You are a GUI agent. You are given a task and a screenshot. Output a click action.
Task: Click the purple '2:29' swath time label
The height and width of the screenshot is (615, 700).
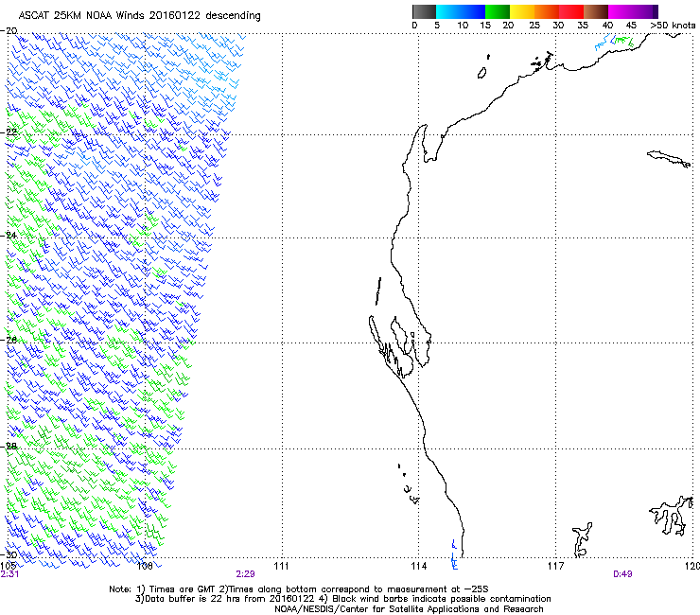[x=246, y=574]
